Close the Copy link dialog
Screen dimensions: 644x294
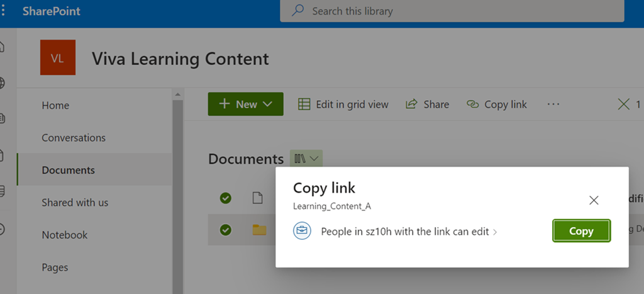tap(594, 200)
